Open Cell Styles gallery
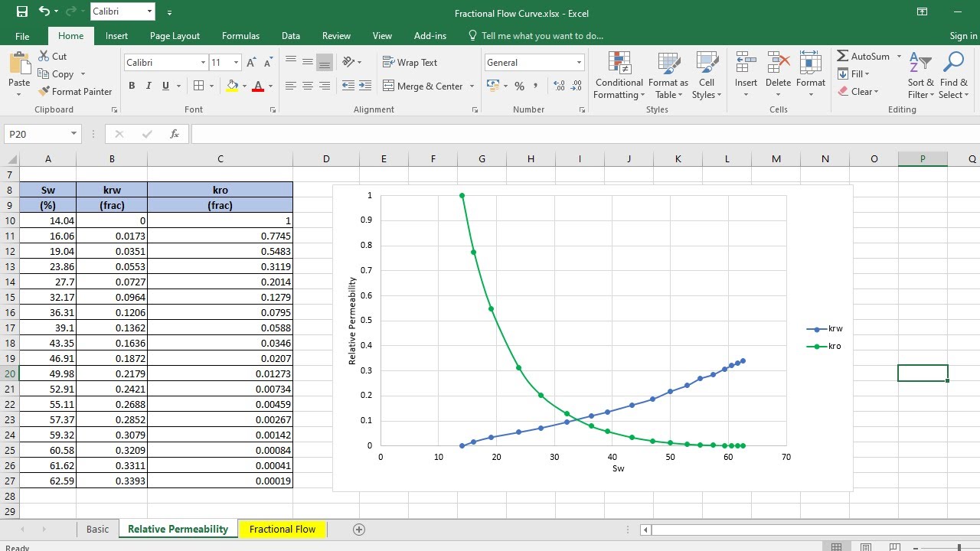Screen dimensions: 980x551 coord(707,76)
